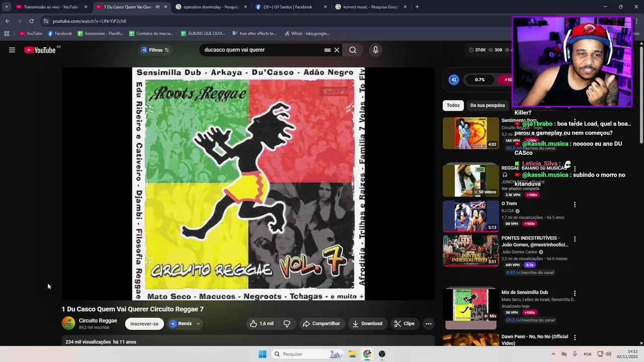Reload the page with the refresh icon

pos(31,21)
